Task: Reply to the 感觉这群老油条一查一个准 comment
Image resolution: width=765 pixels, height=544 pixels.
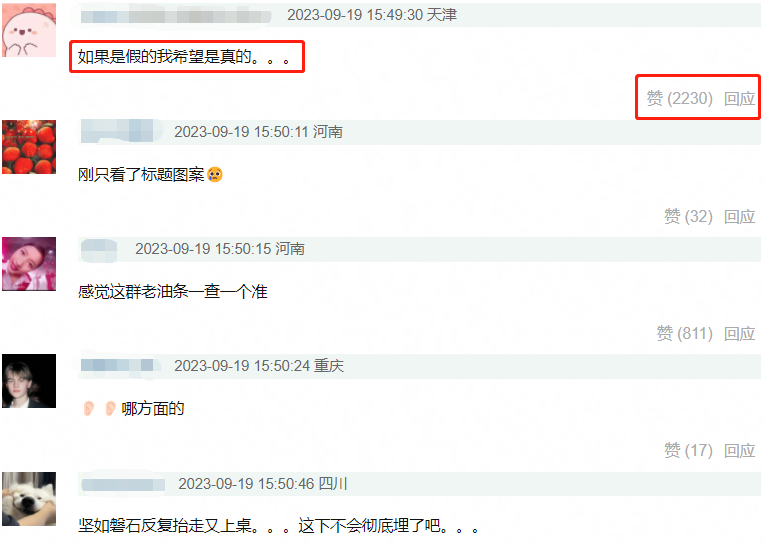Action: (740, 333)
